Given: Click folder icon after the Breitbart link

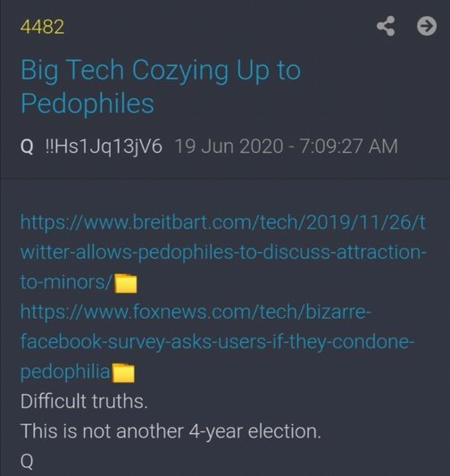Looking at the screenshot, I should [126, 283].
